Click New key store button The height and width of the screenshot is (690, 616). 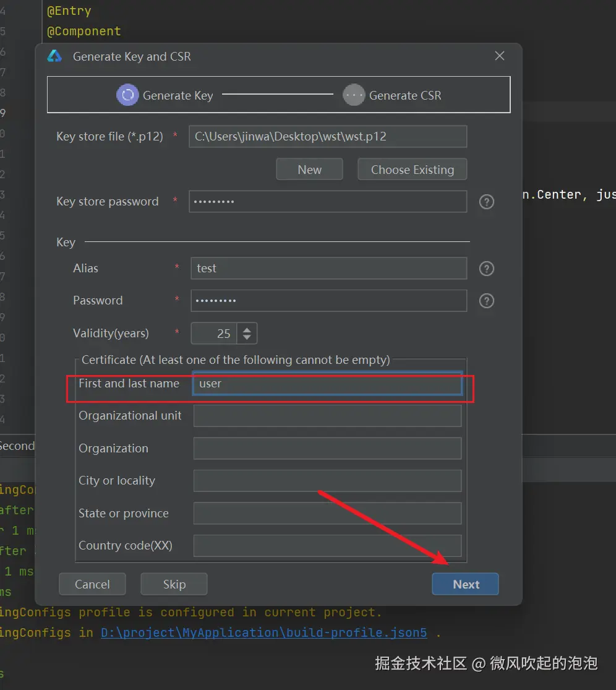click(x=309, y=170)
